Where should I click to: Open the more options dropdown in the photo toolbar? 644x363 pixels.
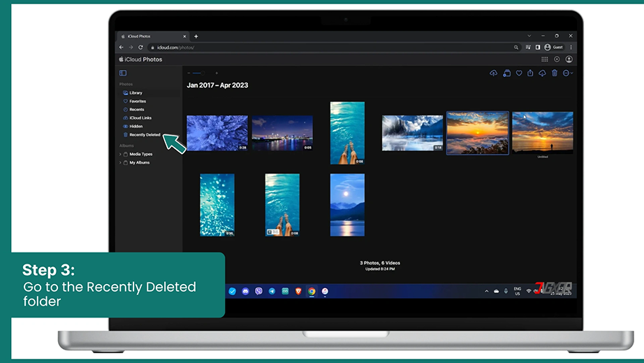click(x=568, y=73)
